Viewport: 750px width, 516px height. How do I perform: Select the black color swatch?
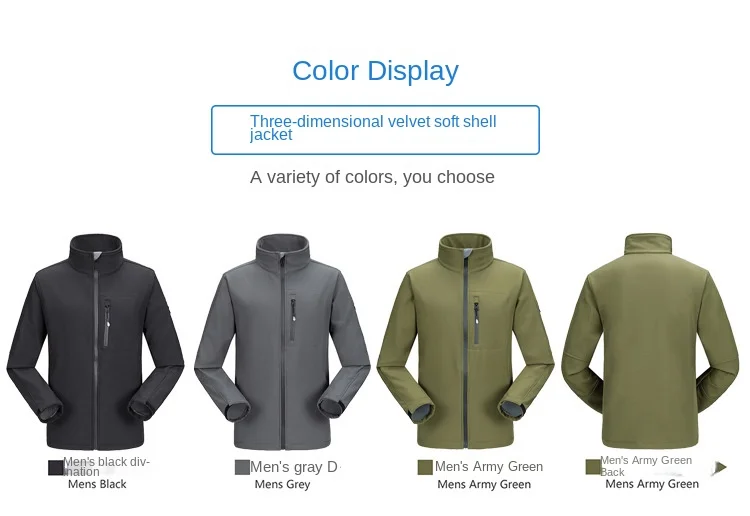pos(55,468)
